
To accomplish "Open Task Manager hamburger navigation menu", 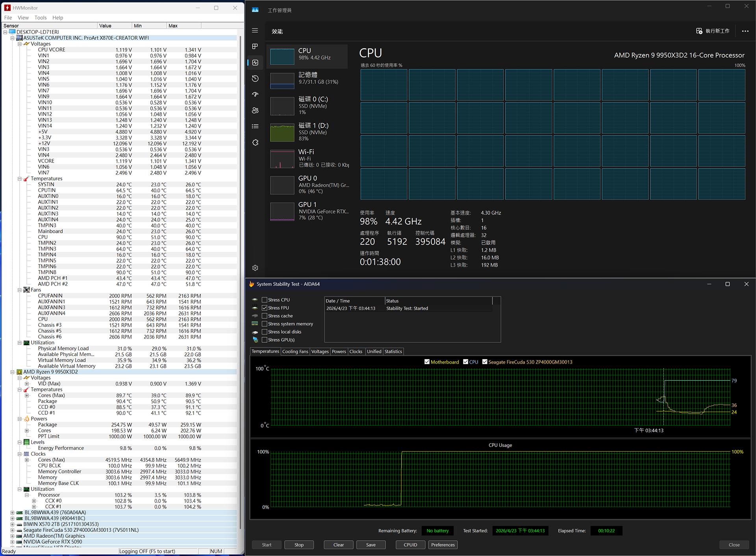I will click(x=255, y=31).
